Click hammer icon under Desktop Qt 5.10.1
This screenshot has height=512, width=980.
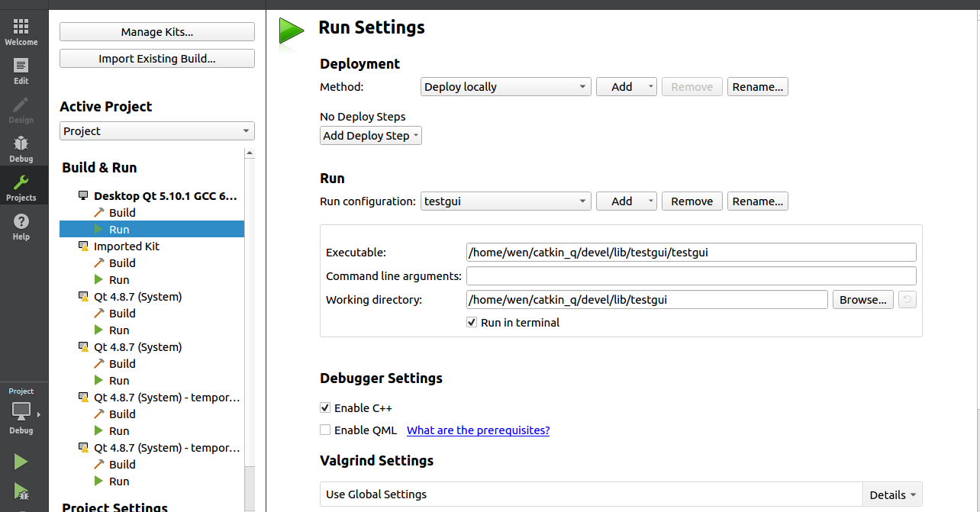point(99,213)
